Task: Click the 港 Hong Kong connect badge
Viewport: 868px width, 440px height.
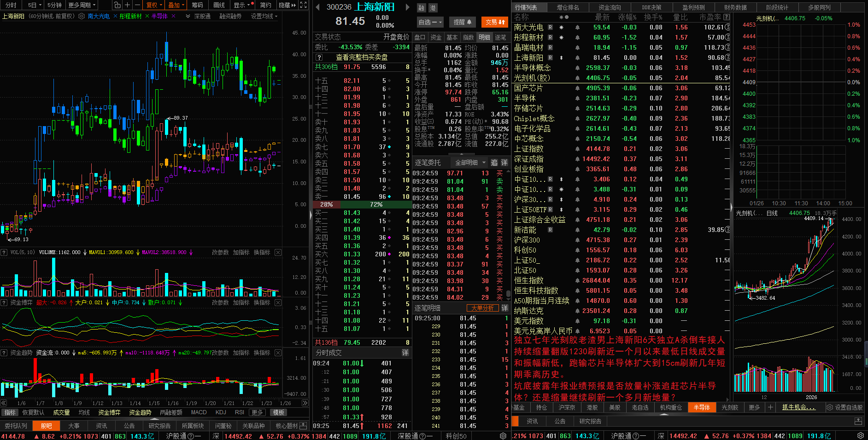Action: 433,8
